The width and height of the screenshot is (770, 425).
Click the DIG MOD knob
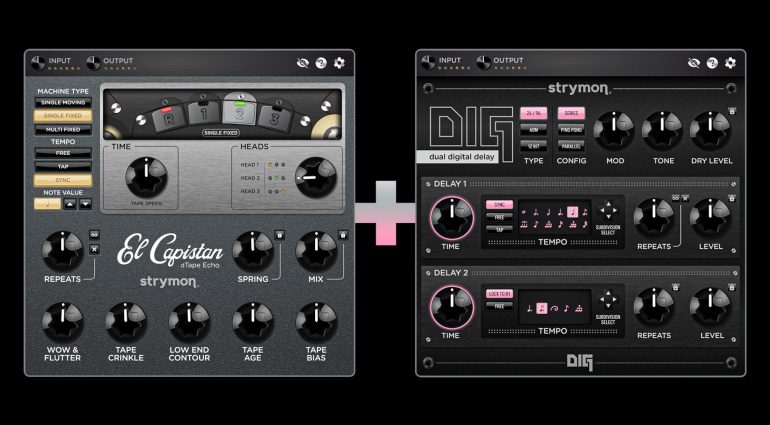coord(614,131)
